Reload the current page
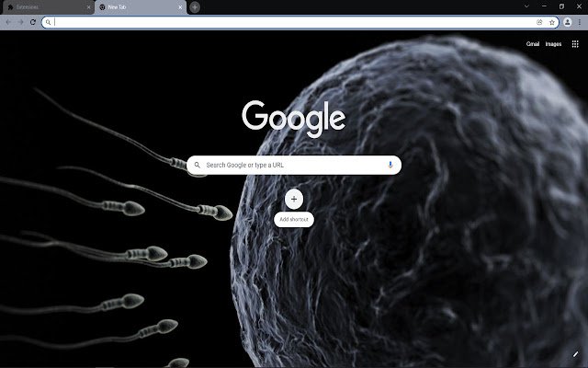The image size is (588, 368). click(x=33, y=22)
